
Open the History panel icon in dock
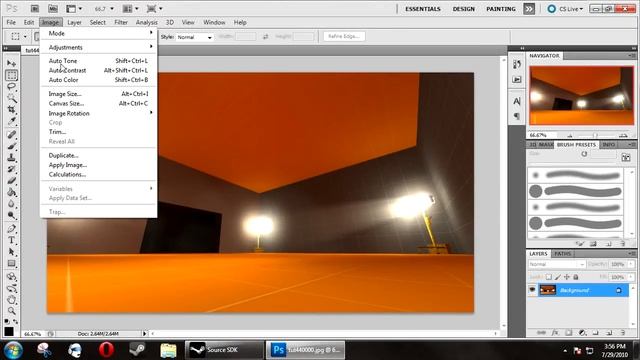tap(517, 64)
